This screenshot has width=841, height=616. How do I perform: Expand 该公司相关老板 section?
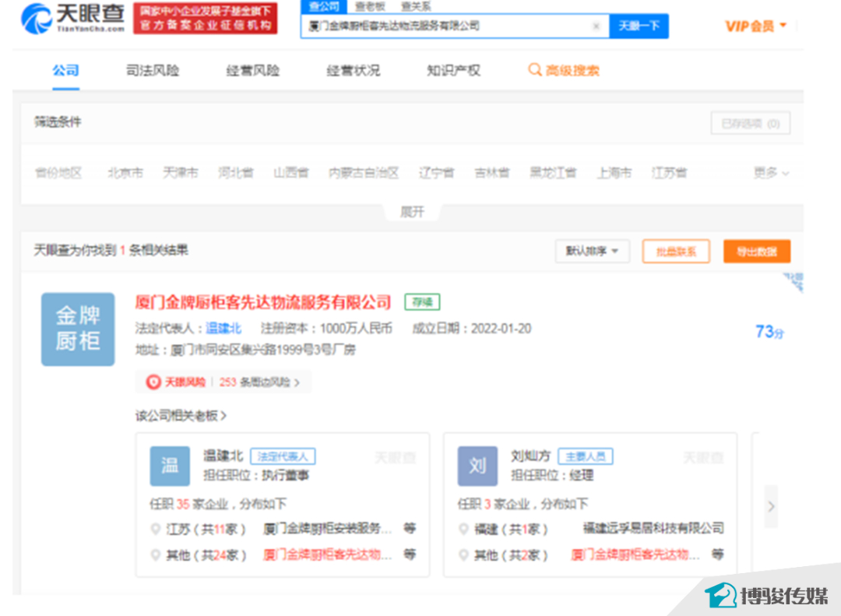(181, 415)
